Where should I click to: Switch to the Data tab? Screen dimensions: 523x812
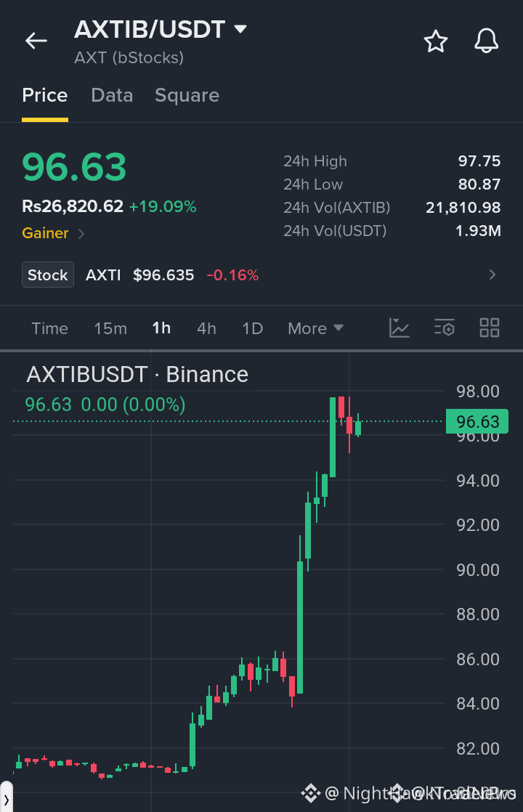[112, 95]
